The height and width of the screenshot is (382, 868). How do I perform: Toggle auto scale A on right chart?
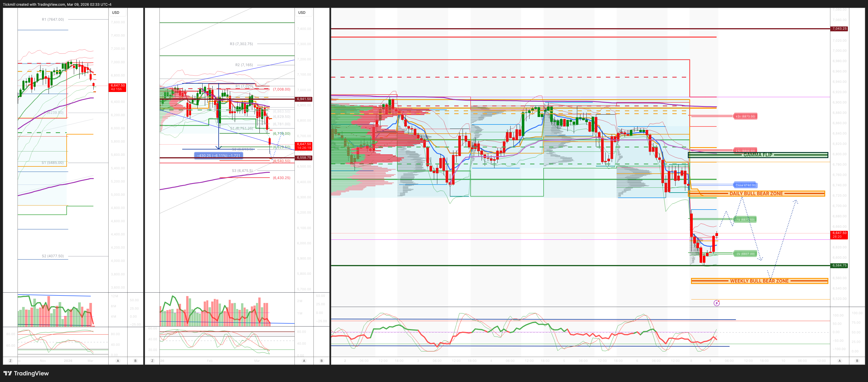click(839, 361)
